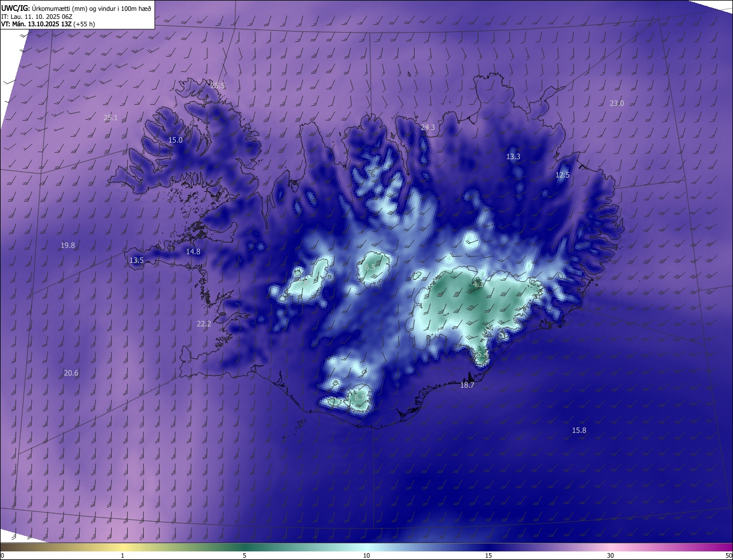This screenshot has height=560, width=733.
Task: Click the 6.5 value on the central glacier
Action: click(370, 267)
